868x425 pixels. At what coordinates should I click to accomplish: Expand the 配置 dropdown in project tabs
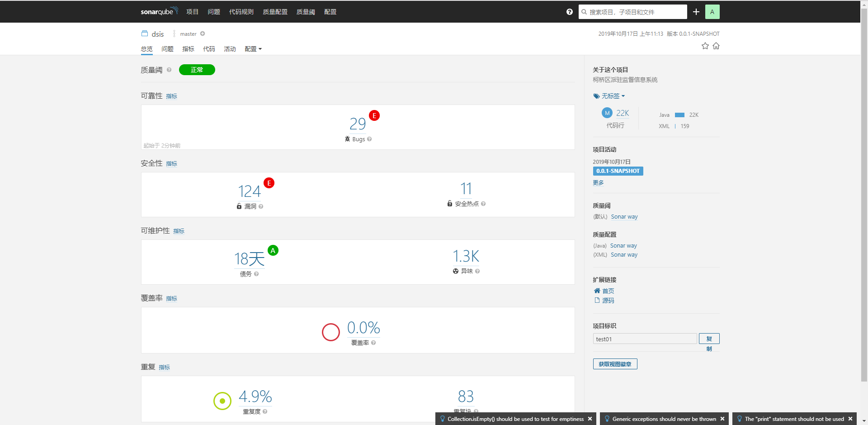[253, 49]
